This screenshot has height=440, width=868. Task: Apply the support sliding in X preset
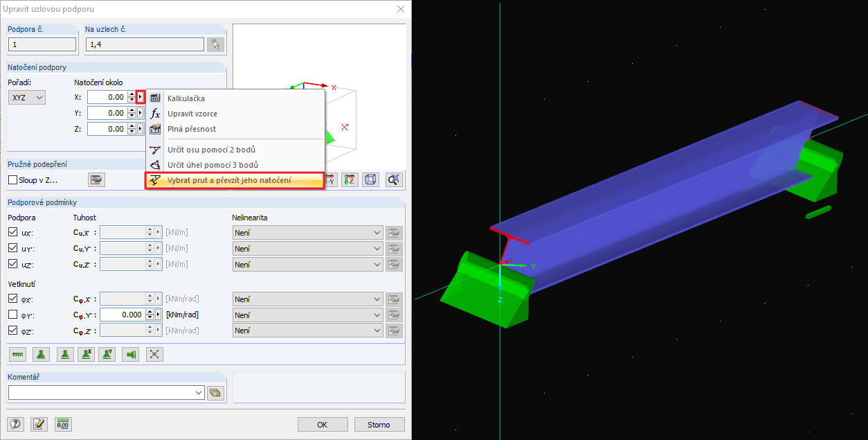(x=86, y=354)
